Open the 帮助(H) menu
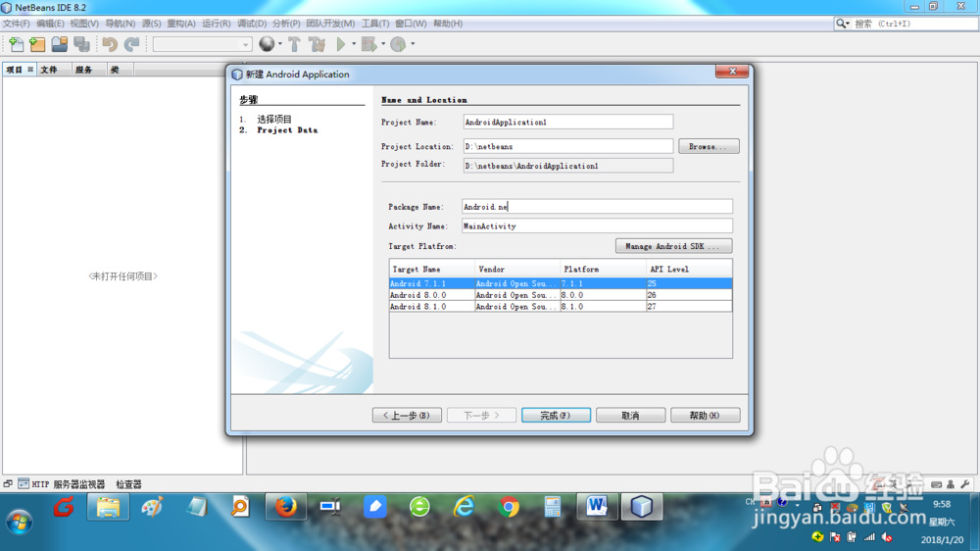 click(448, 24)
